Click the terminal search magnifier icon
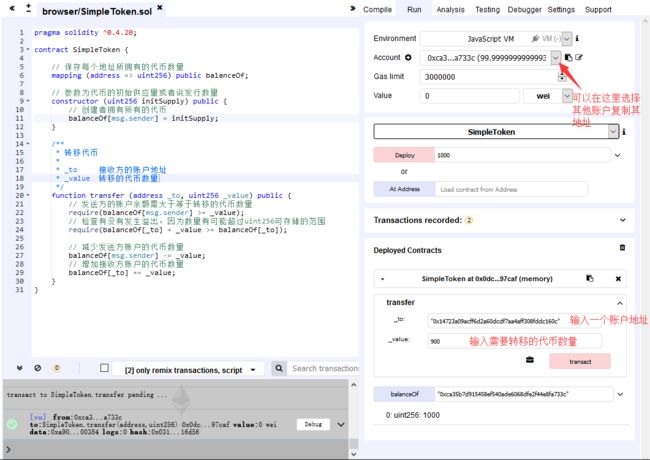The width and height of the screenshot is (650, 460). (279, 368)
